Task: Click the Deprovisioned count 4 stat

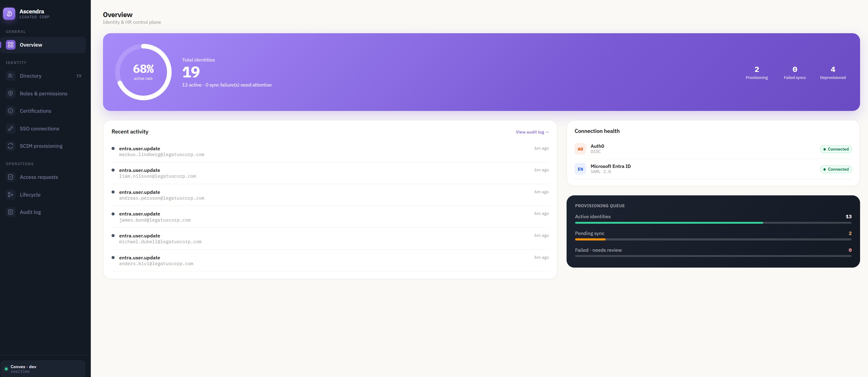Action: coord(833,73)
